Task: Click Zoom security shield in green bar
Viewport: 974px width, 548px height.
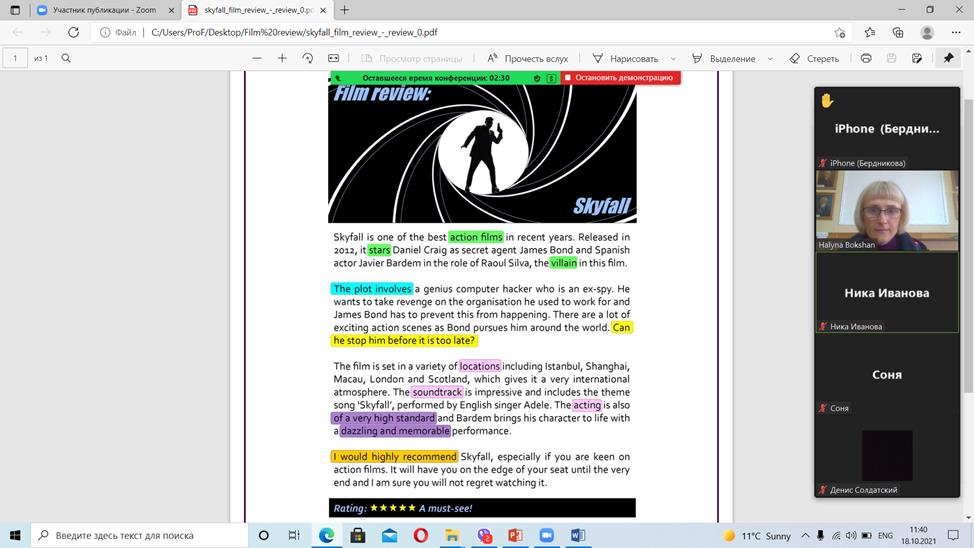Action: [537, 78]
